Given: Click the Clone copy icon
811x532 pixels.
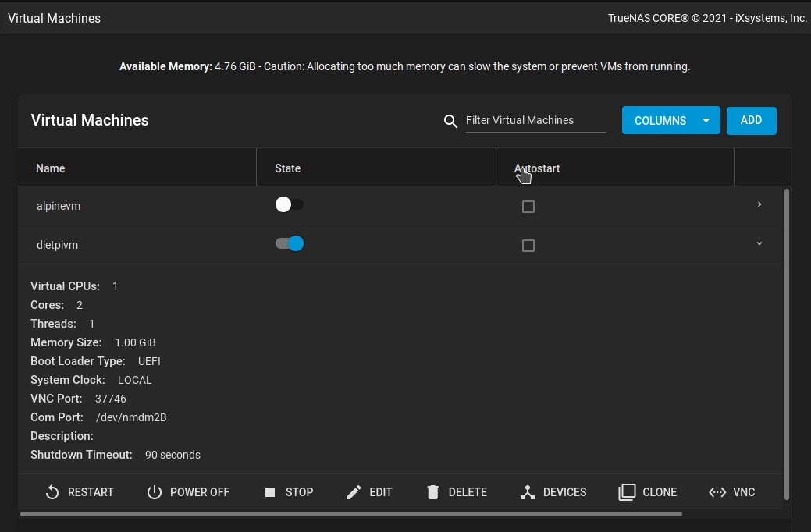Looking at the screenshot, I should (627, 492).
